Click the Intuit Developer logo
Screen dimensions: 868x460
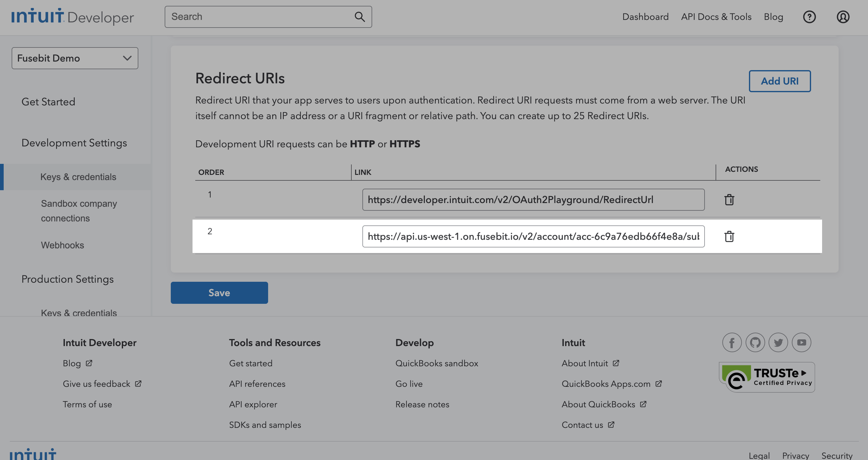[x=73, y=17]
